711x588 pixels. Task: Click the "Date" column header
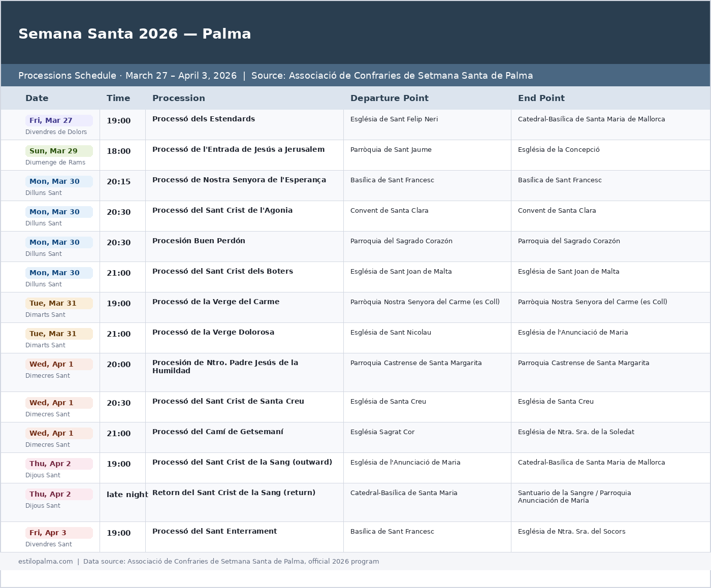tap(37, 99)
